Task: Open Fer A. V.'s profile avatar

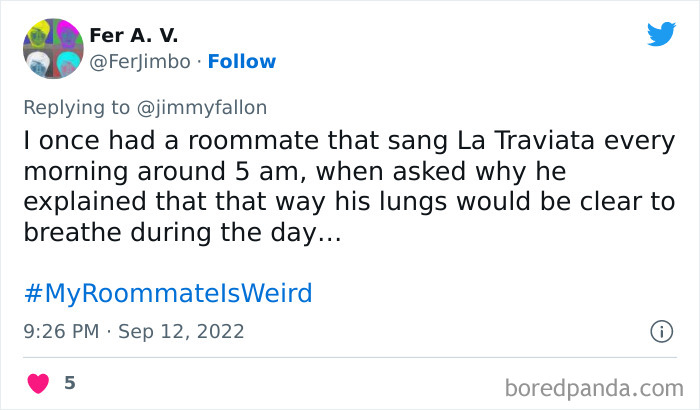Action: [x=51, y=48]
